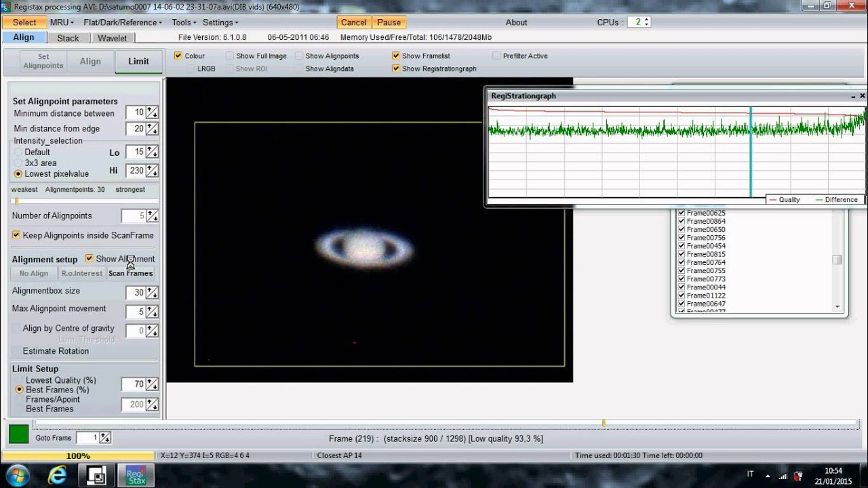Click the Minimum distance between stepper arrows
This screenshot has width=868, height=488.
point(153,113)
